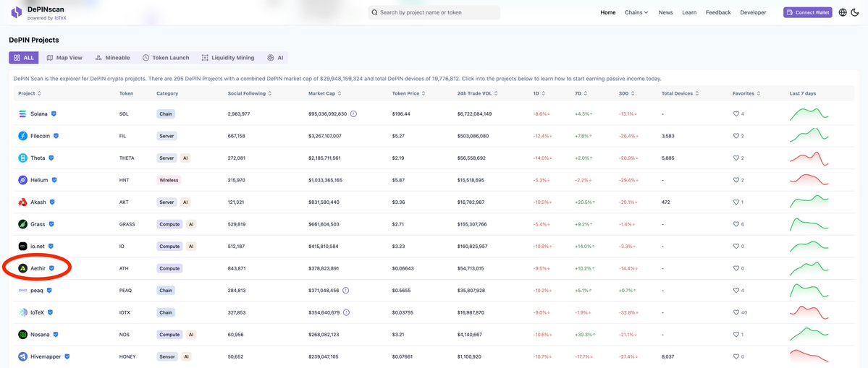Open the Developer link
Screen dimensions: 868x368
tap(753, 12)
